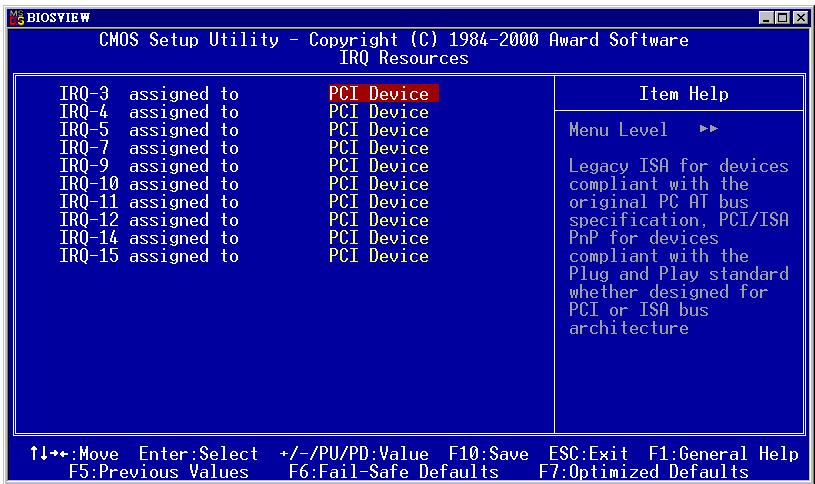This screenshot has width=815, height=484.
Task: Click the MS-DOS icon in the title bar
Action: click(x=17, y=18)
